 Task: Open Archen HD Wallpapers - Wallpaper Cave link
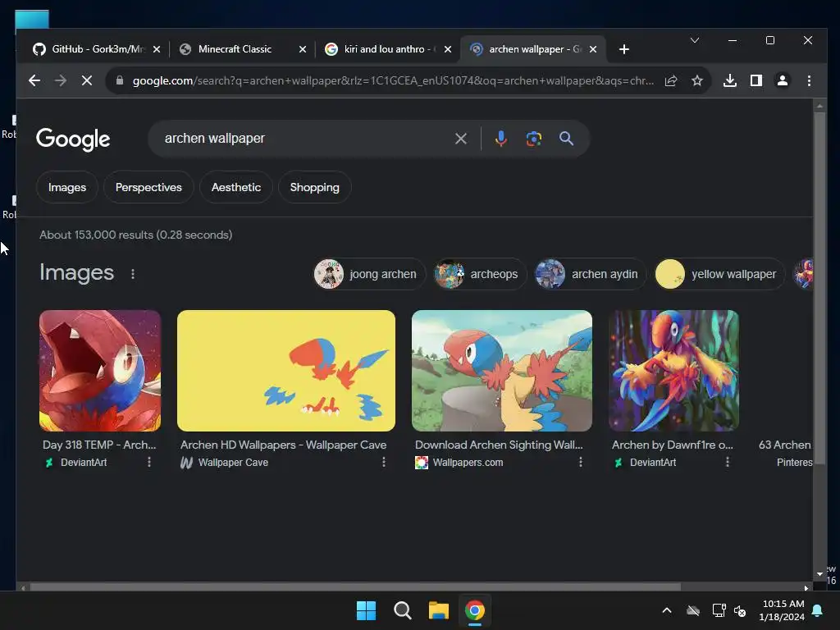click(283, 445)
